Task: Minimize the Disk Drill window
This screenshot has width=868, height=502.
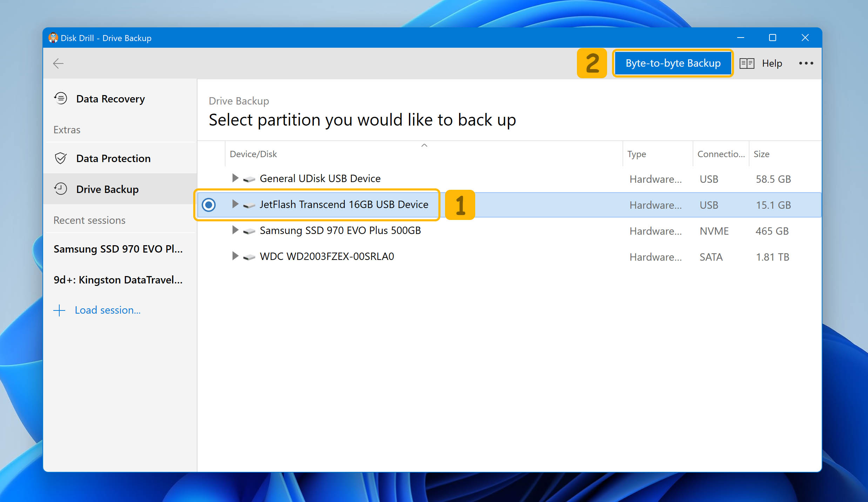Action: [740, 38]
